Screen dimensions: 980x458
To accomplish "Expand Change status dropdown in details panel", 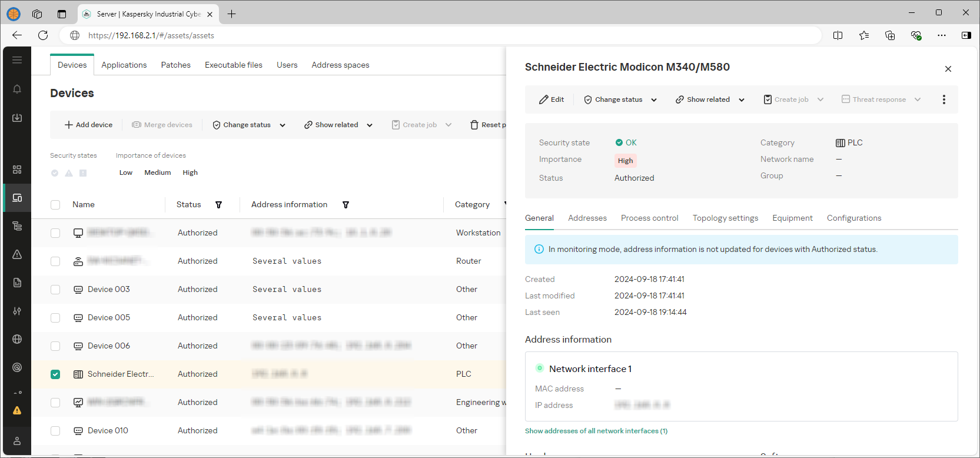I will point(620,99).
